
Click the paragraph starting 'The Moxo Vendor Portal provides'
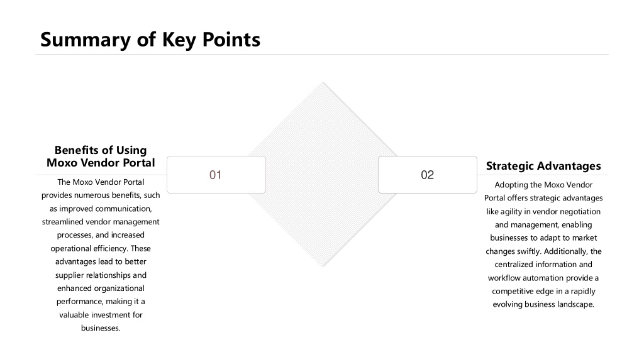(x=101, y=255)
